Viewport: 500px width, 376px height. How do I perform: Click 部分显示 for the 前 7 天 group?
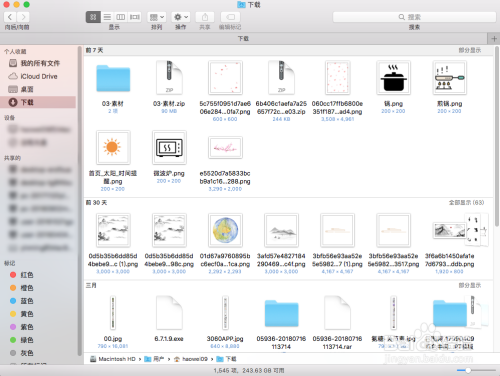click(470, 50)
